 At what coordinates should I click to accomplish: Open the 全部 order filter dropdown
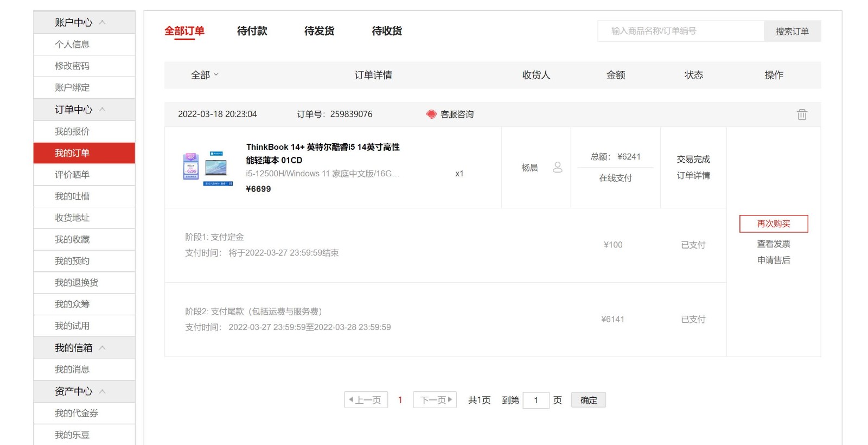[205, 75]
